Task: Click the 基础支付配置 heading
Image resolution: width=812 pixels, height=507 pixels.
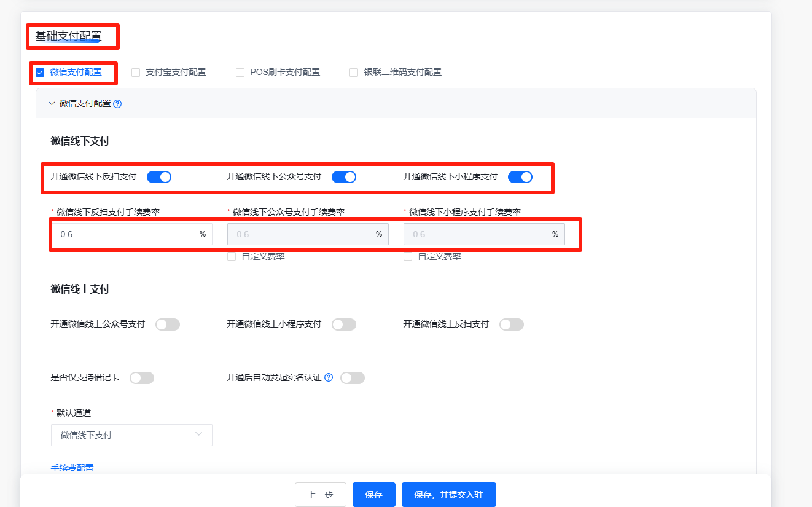Action: [x=68, y=36]
